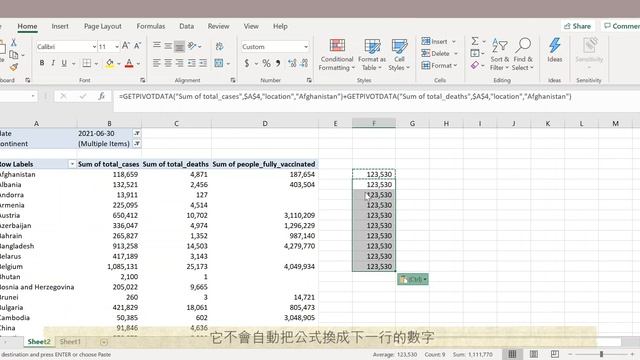
Task: Click the AutoSum sigma icon
Action: click(475, 41)
